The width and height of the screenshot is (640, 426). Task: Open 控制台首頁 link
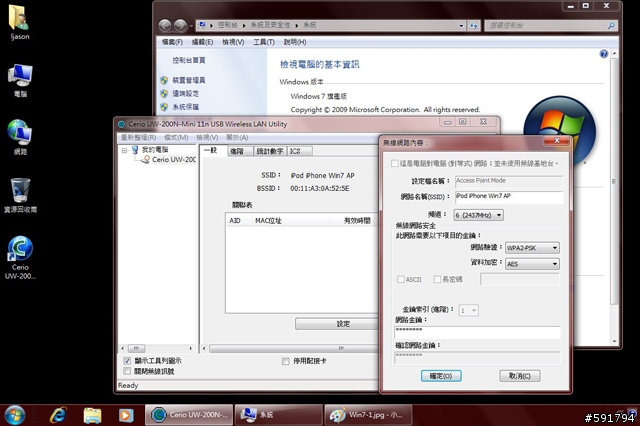pyautogui.click(x=189, y=60)
